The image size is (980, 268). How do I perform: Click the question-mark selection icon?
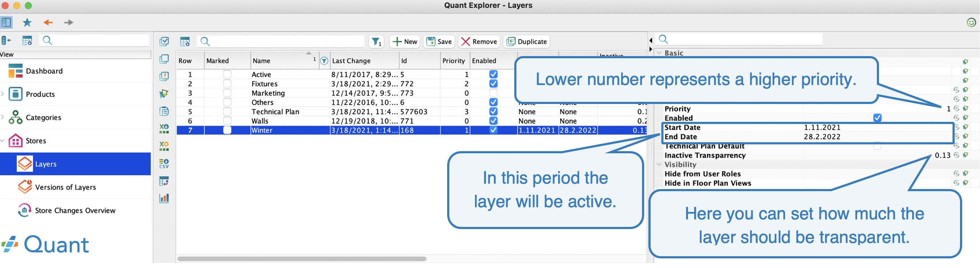164,76
